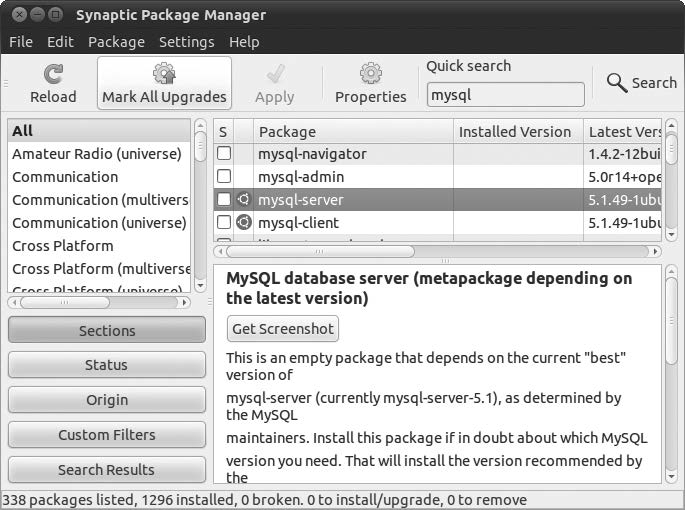Select the mysql-navigator package row
Image resolution: width=685 pixels, height=510 pixels.
pyautogui.click(x=437, y=154)
